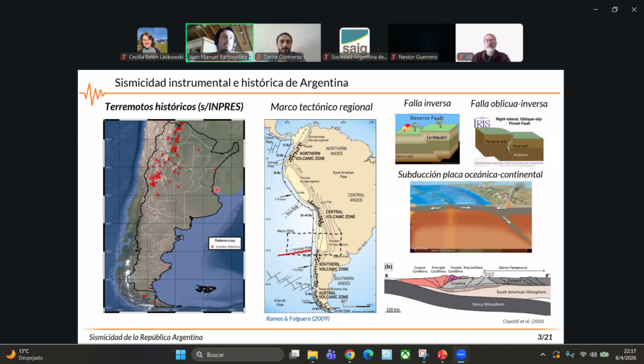Launch Google Chrome from the taskbar
The image size is (644, 364).
point(350,355)
